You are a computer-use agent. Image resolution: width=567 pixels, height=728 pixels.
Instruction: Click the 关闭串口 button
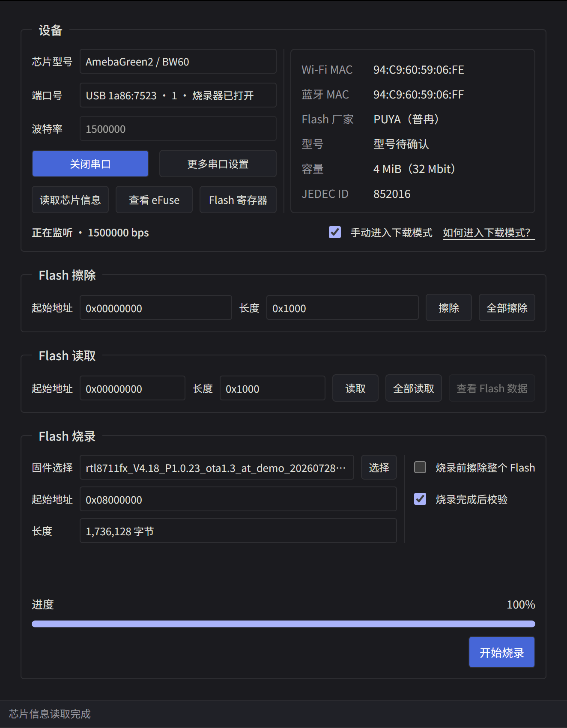(90, 164)
